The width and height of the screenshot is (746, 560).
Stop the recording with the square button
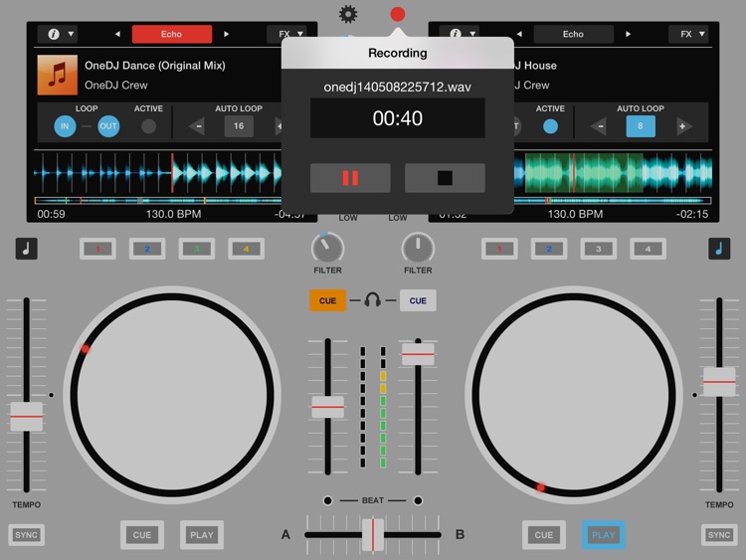pos(445,178)
